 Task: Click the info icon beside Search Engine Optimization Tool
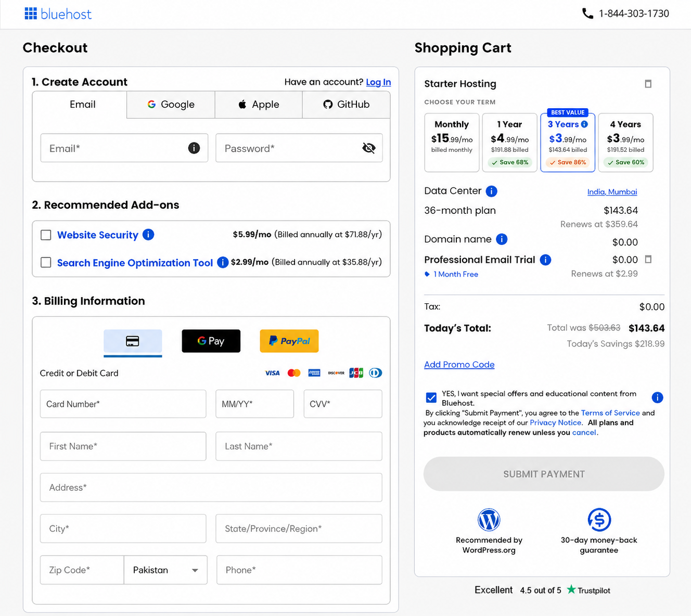[x=223, y=262]
